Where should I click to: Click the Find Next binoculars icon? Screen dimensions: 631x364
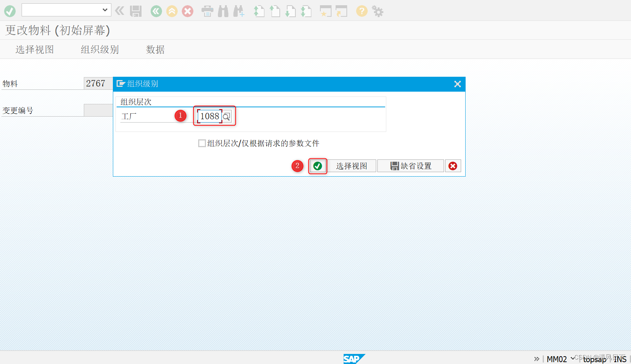[239, 11]
